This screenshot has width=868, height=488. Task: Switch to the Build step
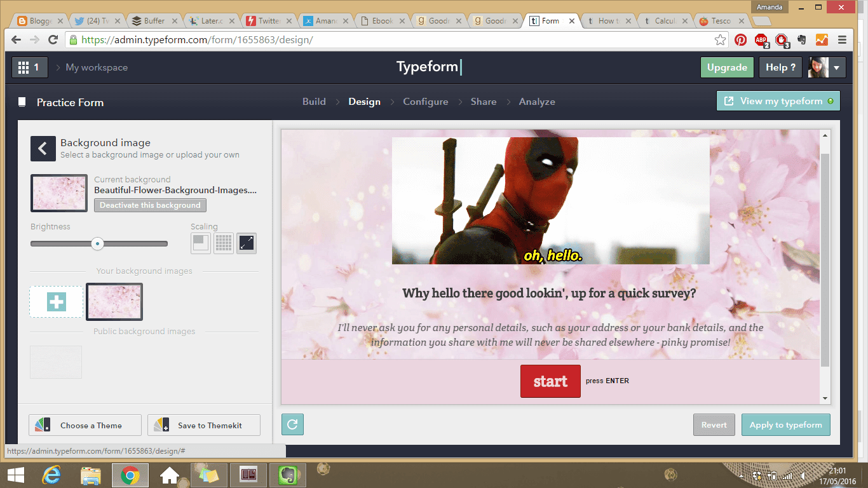(x=314, y=102)
